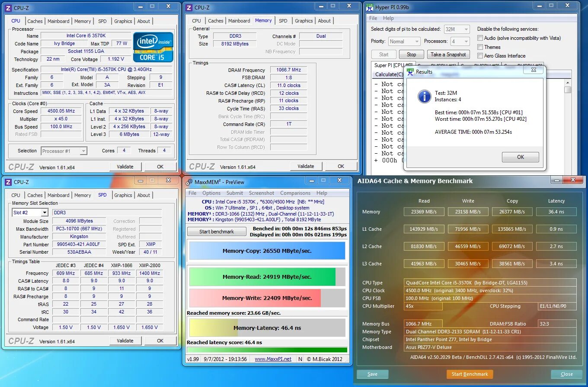Click Save button in AIDA64
This screenshot has width=588, height=387.
(372, 374)
